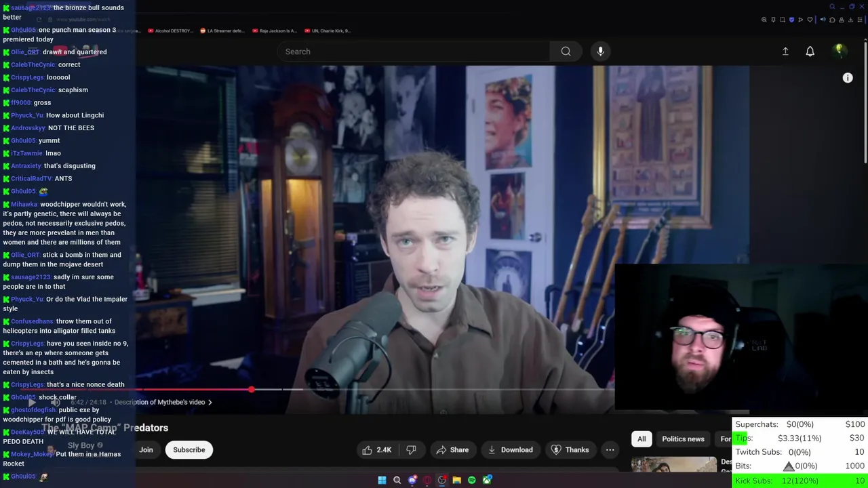Click the title bar tab search icon
This screenshot has width=868, height=488.
pyautogui.click(x=832, y=6)
